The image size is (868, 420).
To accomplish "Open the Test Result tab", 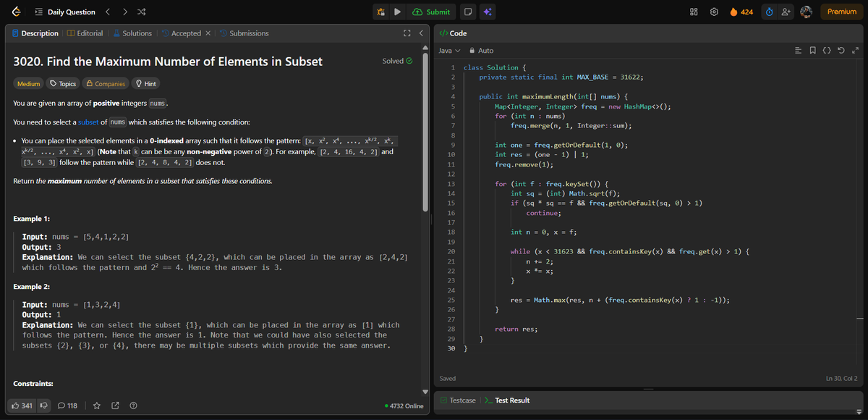I will [506, 400].
